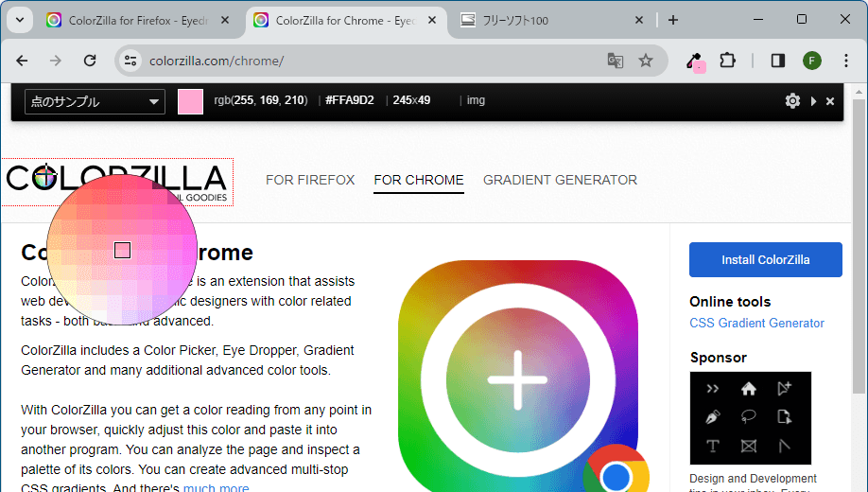Reload the current page
Viewport: 868px width, 492px height.
pyautogui.click(x=90, y=61)
